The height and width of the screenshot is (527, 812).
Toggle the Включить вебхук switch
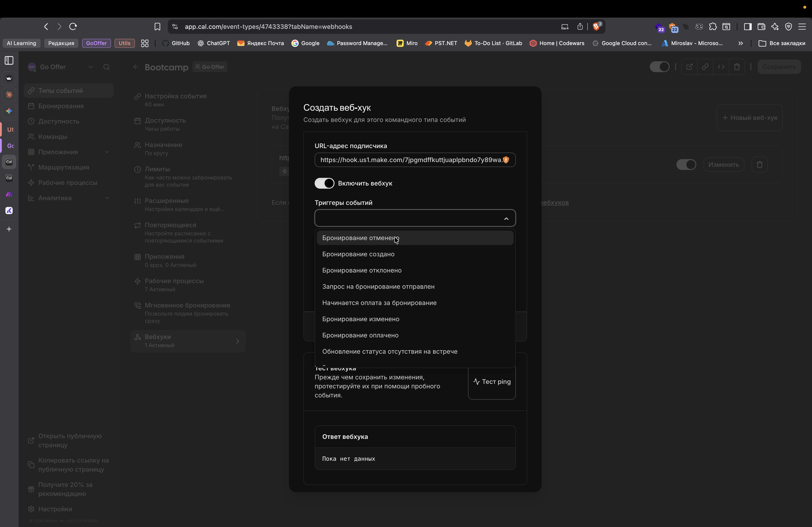tap(324, 183)
